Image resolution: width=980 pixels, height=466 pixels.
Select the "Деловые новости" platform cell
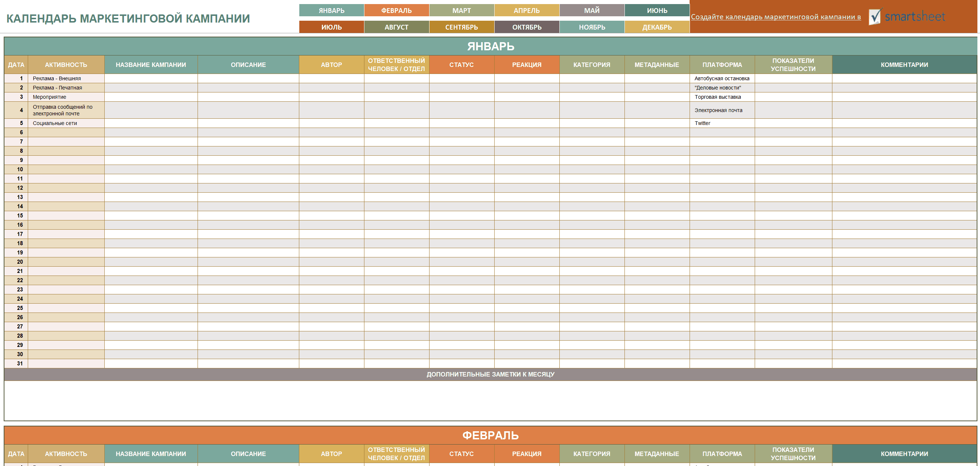pyautogui.click(x=722, y=88)
